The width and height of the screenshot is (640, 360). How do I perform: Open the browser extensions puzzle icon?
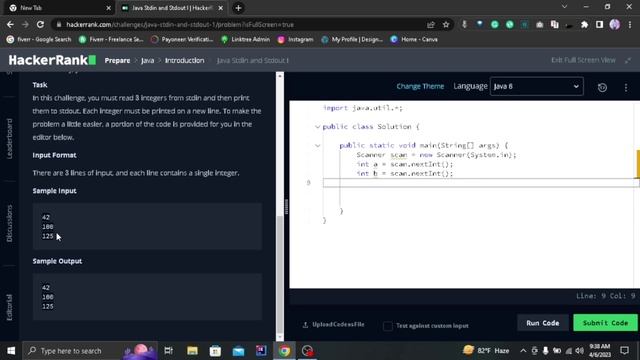584,24
